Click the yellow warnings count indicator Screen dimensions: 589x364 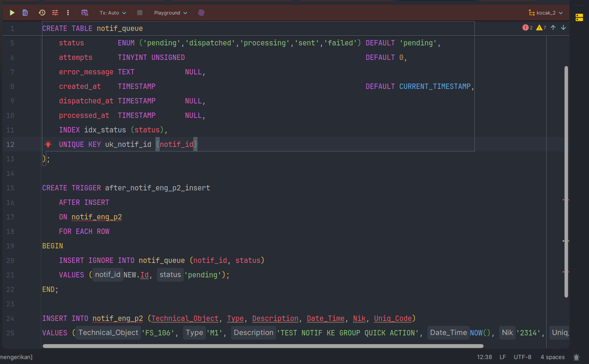(x=541, y=27)
